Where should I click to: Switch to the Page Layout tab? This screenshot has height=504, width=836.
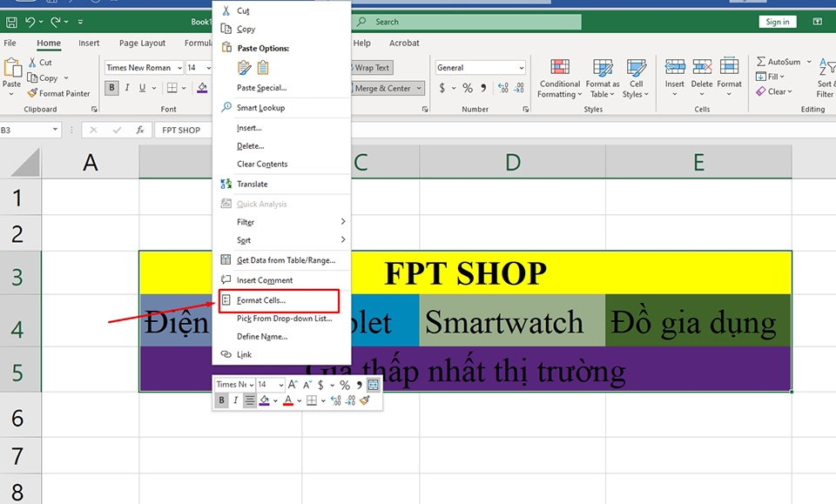(x=142, y=43)
